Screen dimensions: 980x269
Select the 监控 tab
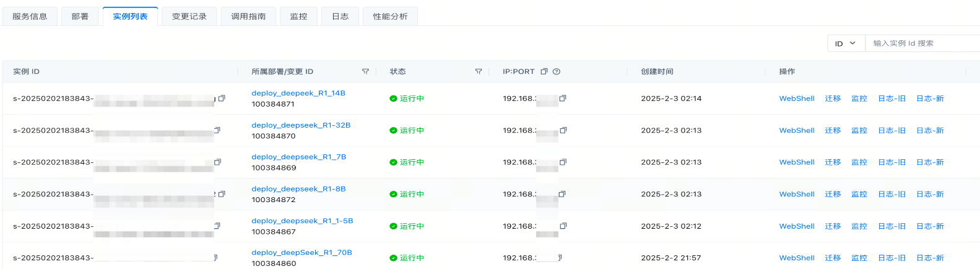(298, 17)
